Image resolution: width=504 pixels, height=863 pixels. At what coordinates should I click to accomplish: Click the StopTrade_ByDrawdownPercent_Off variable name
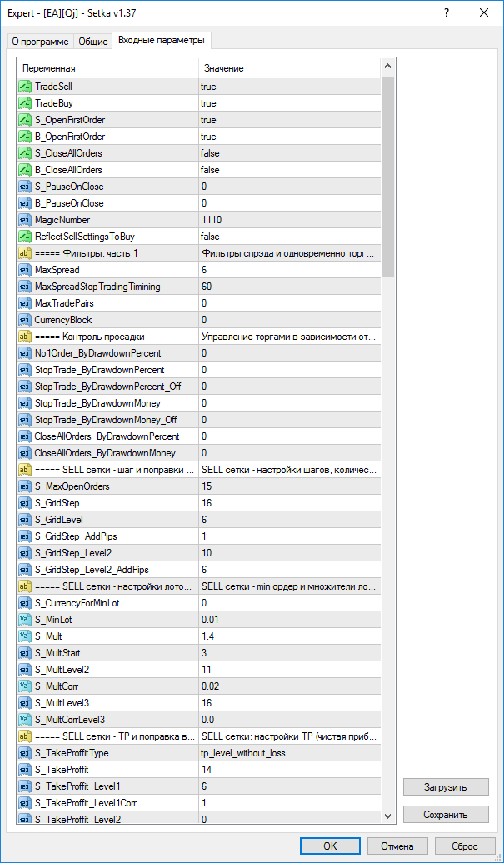coord(107,387)
